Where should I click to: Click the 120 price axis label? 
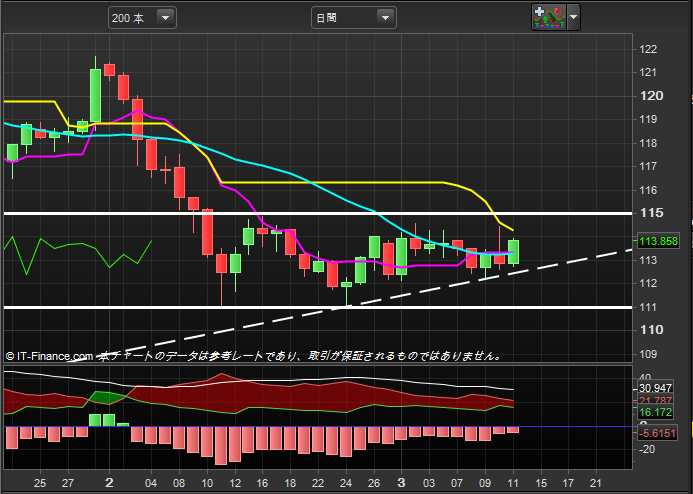651,96
